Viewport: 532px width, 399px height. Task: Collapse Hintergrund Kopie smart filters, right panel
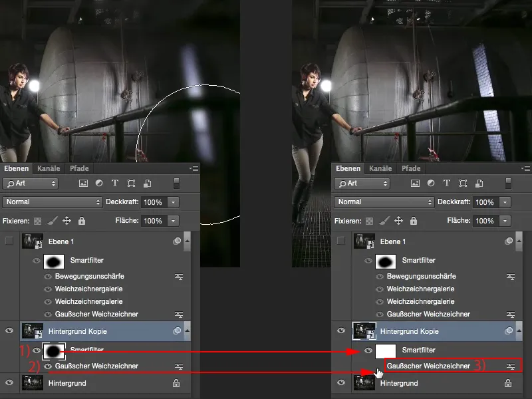point(519,331)
